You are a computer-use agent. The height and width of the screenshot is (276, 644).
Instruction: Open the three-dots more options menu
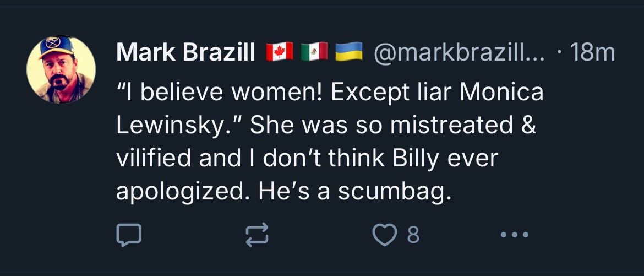tap(515, 235)
